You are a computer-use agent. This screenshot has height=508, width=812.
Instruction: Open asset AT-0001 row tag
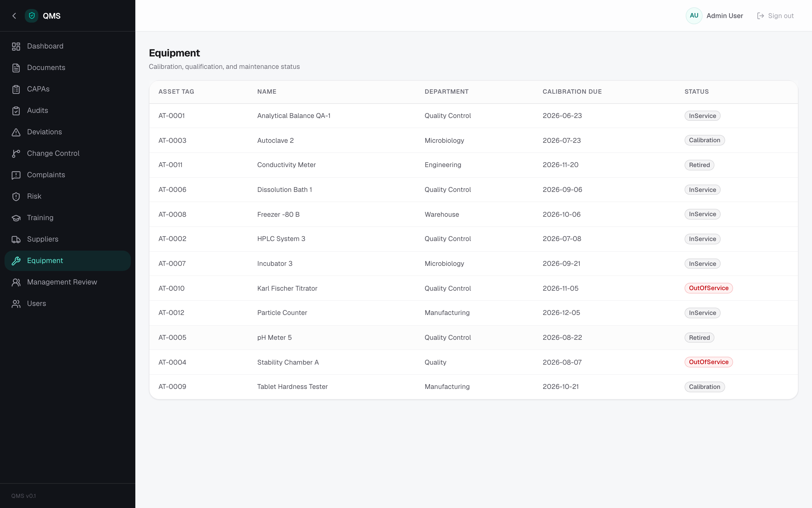click(x=171, y=116)
